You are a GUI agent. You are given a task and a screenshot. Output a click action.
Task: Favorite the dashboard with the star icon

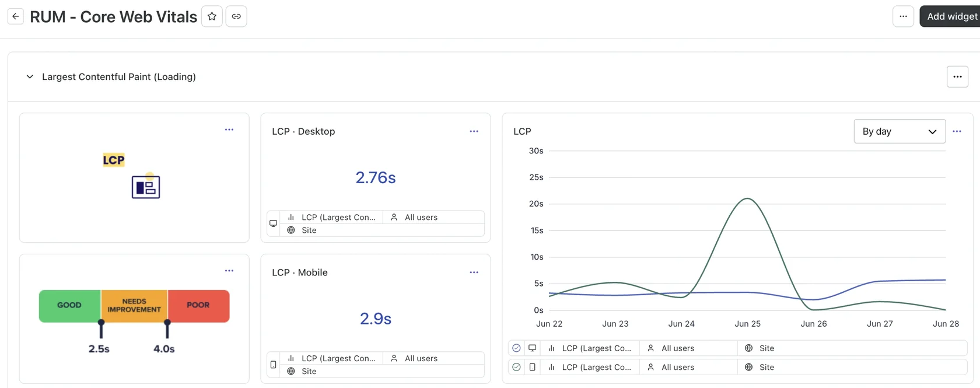click(212, 16)
